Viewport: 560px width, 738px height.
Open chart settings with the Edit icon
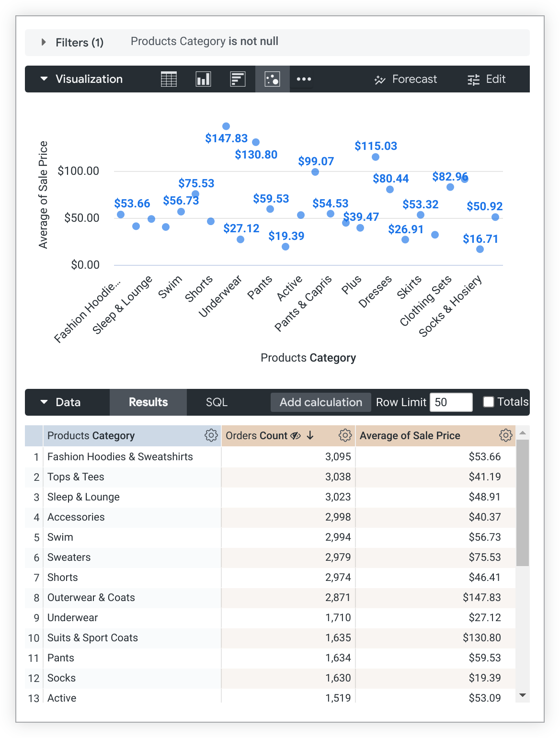point(486,79)
